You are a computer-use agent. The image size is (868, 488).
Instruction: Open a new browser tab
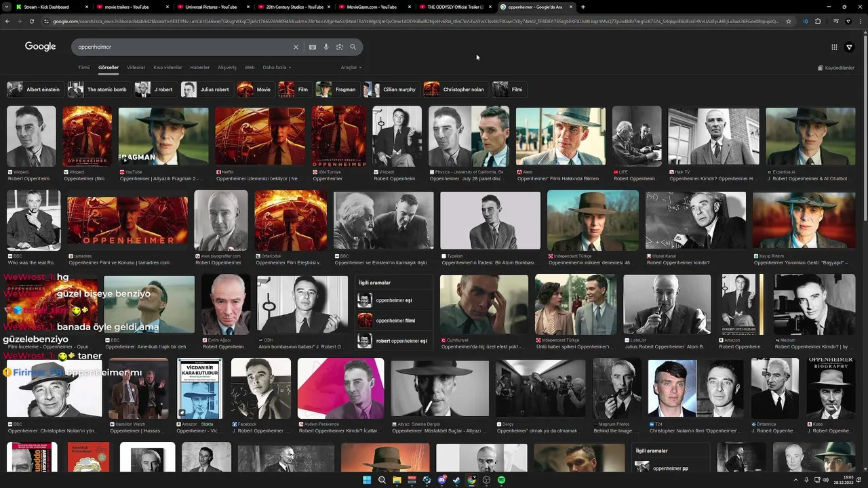click(x=583, y=7)
